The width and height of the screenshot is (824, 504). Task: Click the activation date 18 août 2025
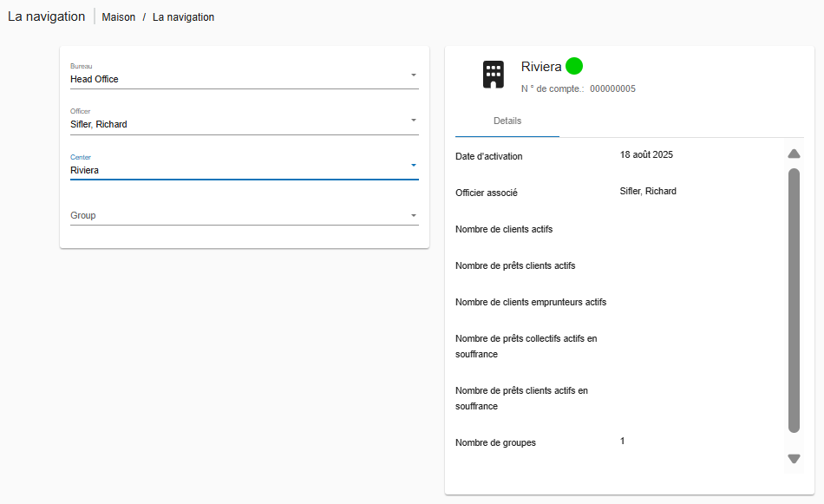[x=646, y=155]
